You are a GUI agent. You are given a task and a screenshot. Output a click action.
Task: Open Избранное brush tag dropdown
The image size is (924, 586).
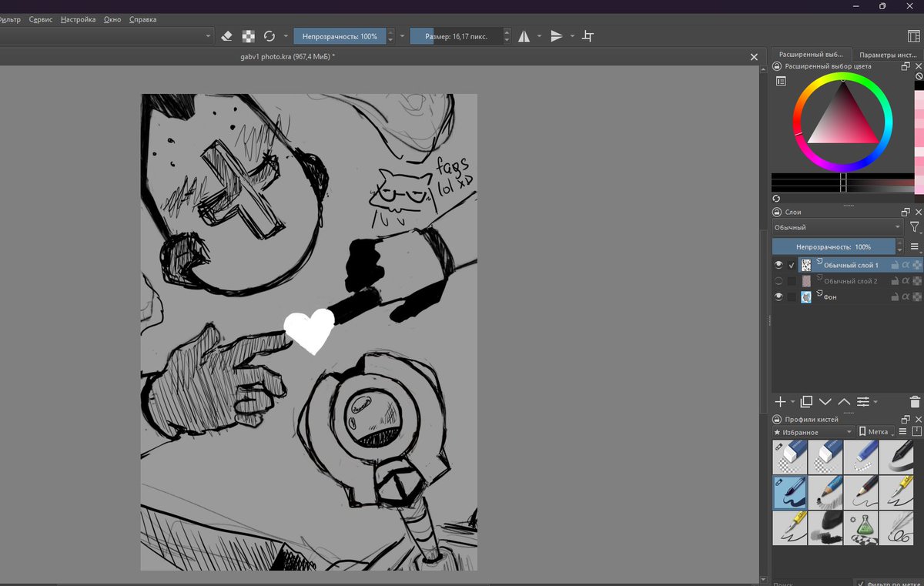tap(814, 432)
